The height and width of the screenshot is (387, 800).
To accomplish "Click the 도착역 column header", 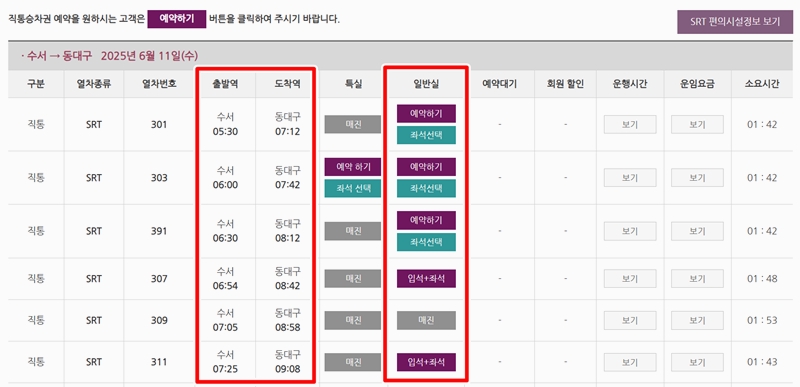I will [x=287, y=84].
